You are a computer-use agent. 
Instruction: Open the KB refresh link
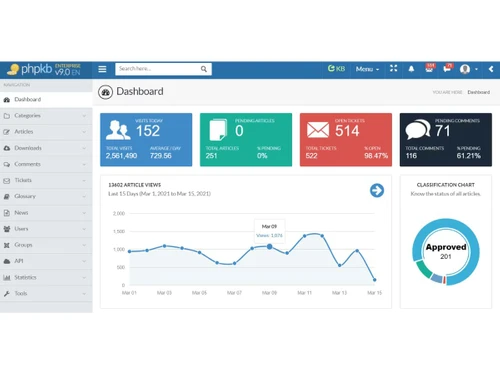click(336, 69)
